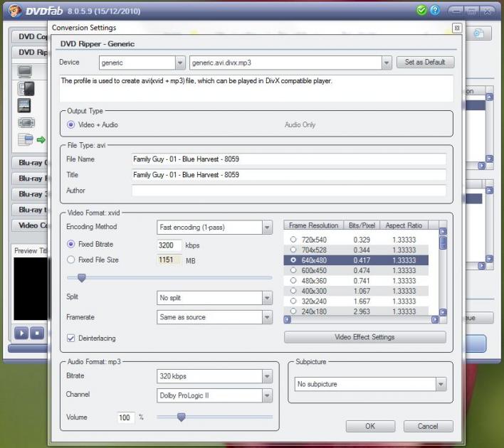Select the tablet device icon in sidebar
Screen dimensions: 504x448
(24, 106)
